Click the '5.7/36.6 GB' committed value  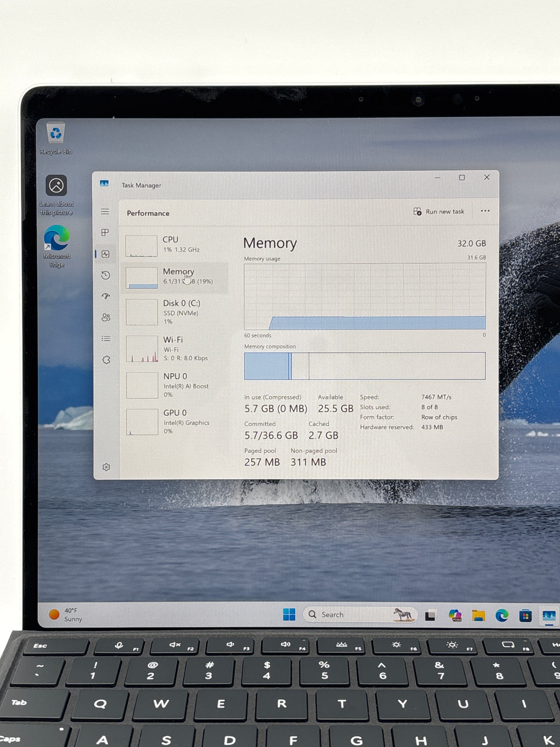coord(271,436)
